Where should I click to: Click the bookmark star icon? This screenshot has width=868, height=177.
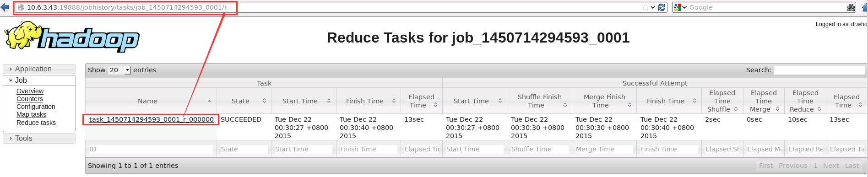[x=646, y=7]
